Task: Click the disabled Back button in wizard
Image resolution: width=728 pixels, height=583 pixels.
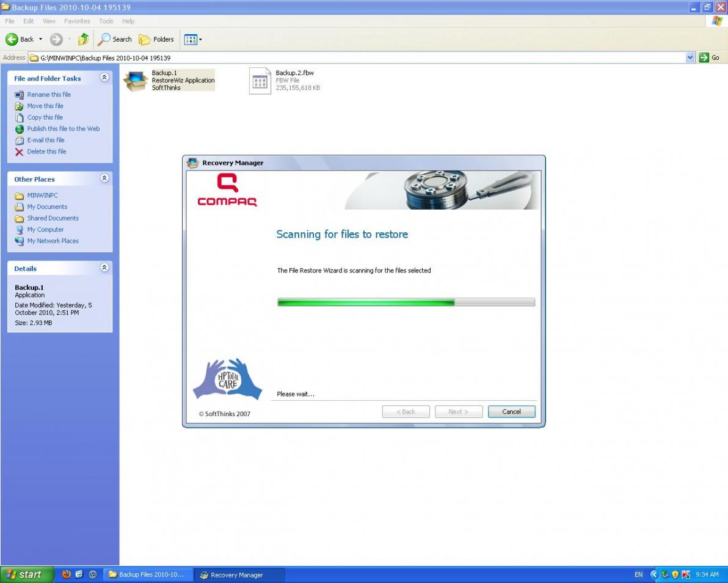Action: tap(406, 412)
